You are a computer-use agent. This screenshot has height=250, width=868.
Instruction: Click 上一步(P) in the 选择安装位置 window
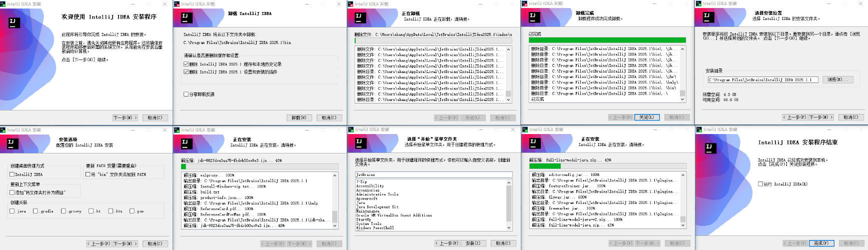tap(795, 117)
